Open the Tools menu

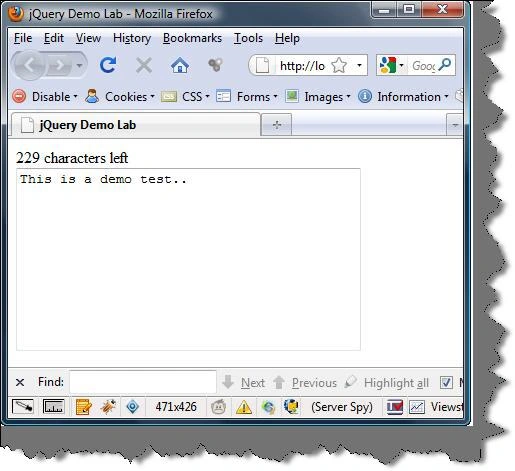coord(248,38)
